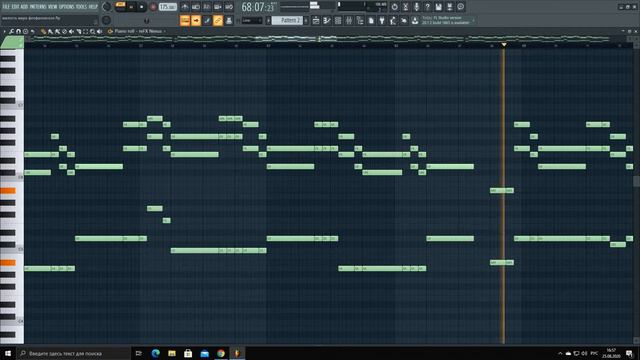This screenshot has height=360, width=640.
Task: Click the orange playhead marker on the timeline
Action: tap(504, 44)
